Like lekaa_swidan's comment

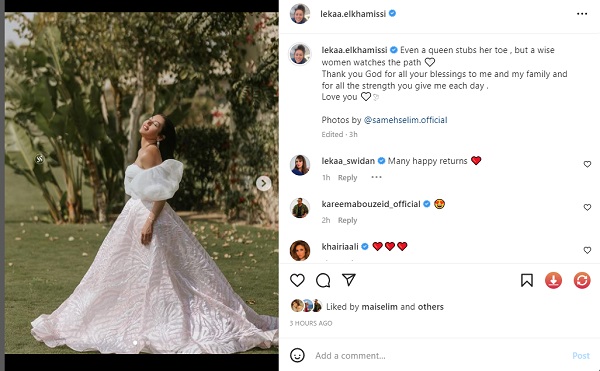click(x=587, y=164)
